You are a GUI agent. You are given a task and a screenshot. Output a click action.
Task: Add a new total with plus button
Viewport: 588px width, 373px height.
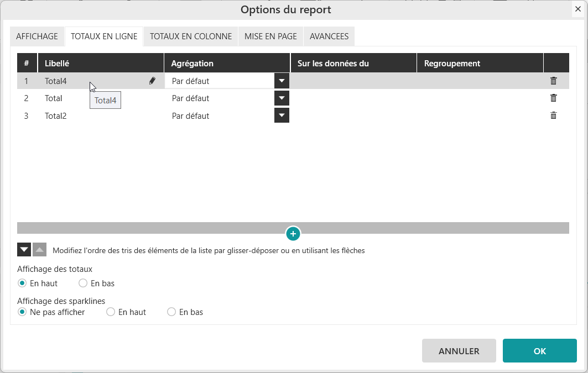(293, 234)
